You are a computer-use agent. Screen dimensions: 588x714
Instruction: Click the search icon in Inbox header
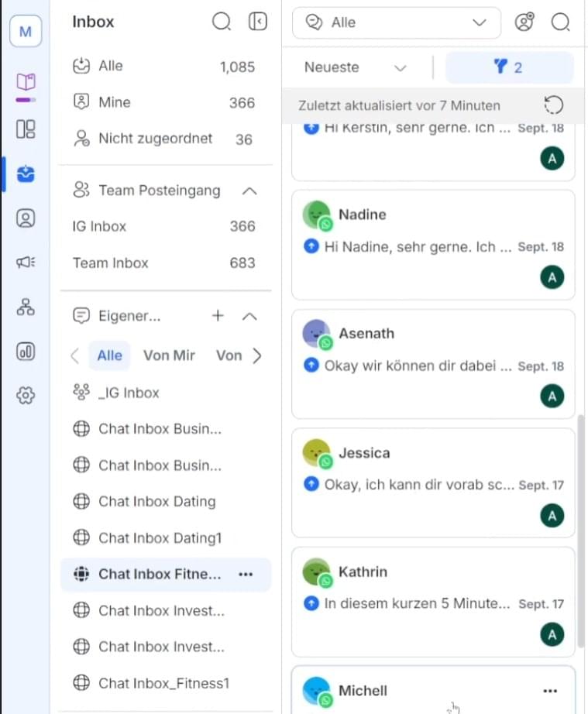(x=222, y=22)
